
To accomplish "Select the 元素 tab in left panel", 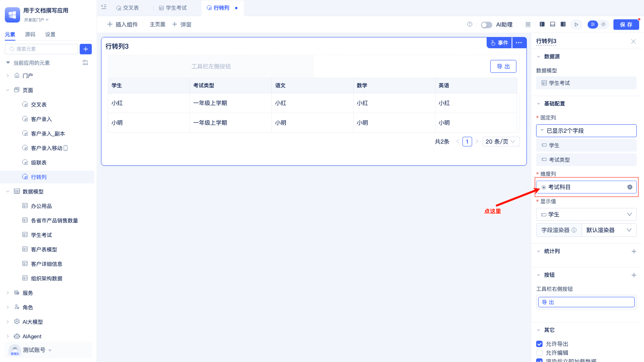I will click(10, 35).
